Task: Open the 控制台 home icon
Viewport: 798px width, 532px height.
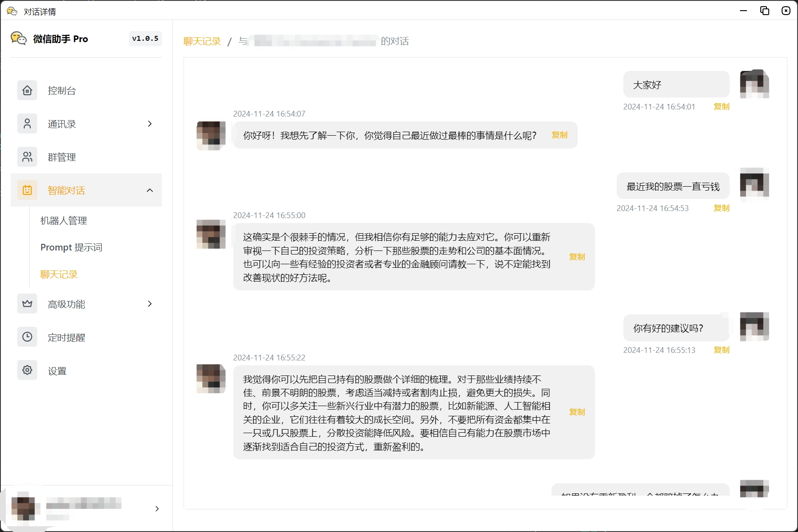Action: tap(27, 90)
